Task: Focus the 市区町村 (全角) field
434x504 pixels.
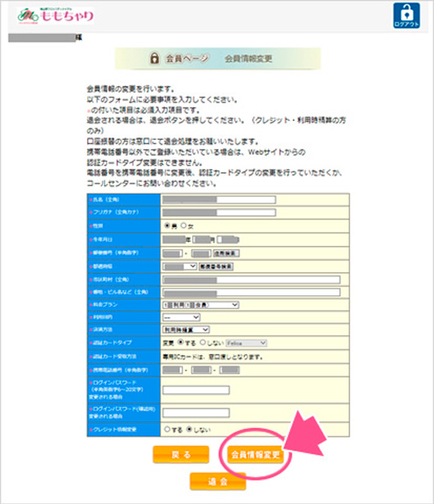Action: pyautogui.click(x=252, y=280)
